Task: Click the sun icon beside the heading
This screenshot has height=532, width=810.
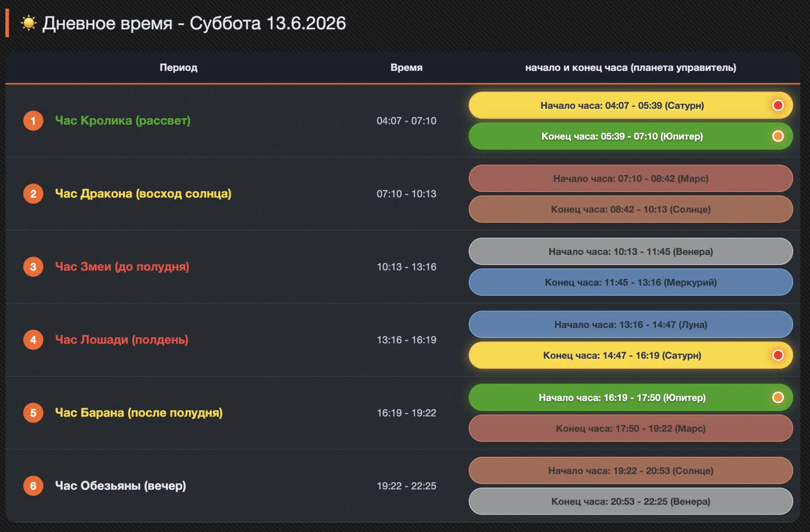Action: pos(29,23)
